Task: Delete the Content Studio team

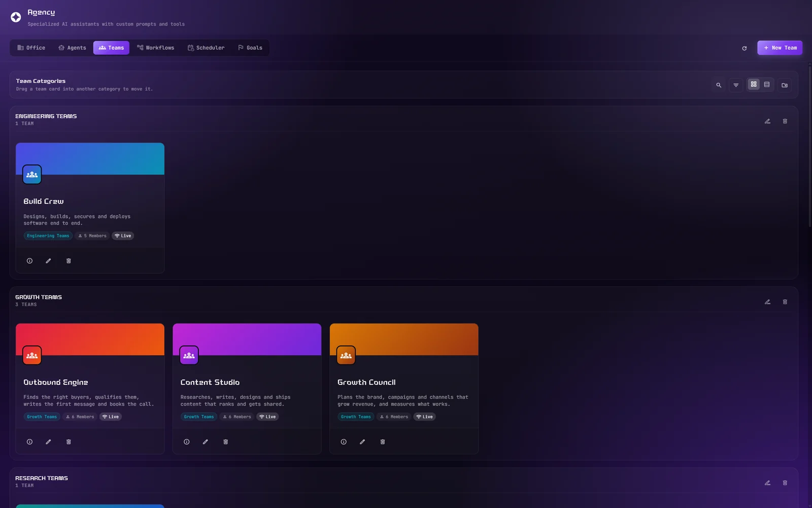Action: (x=226, y=441)
